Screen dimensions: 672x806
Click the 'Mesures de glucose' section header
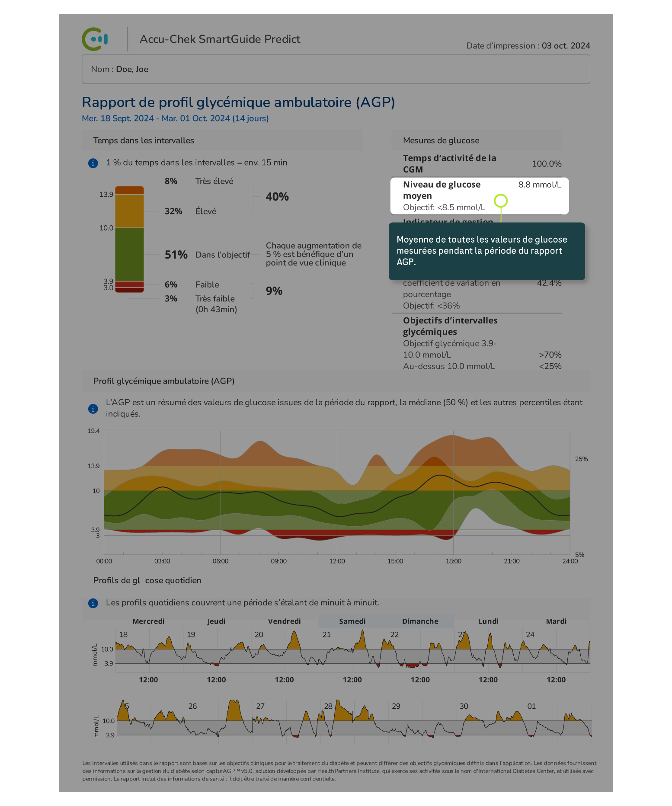[477, 141]
